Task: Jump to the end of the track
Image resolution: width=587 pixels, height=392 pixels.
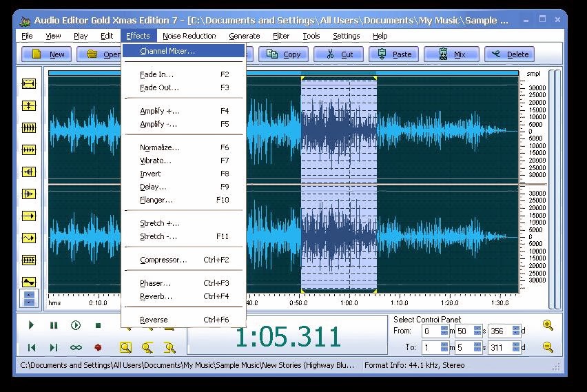Action: pos(54,347)
